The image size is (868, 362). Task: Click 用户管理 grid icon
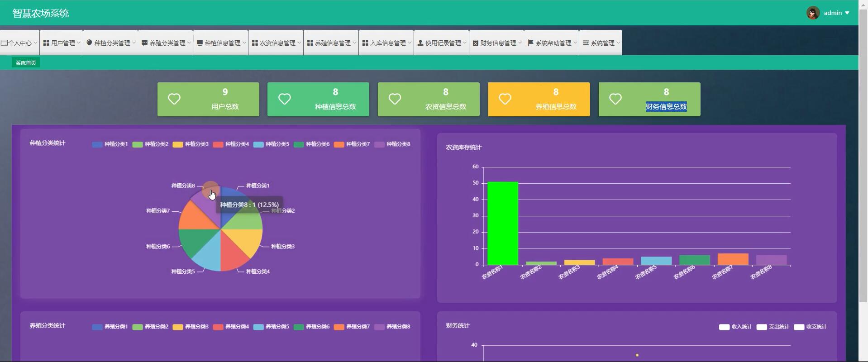coord(46,43)
